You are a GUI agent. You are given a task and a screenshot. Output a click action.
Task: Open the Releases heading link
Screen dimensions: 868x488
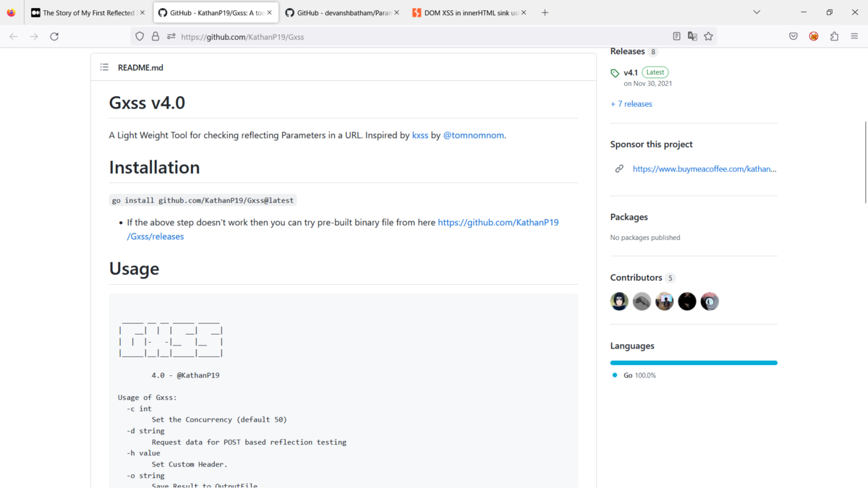627,51
